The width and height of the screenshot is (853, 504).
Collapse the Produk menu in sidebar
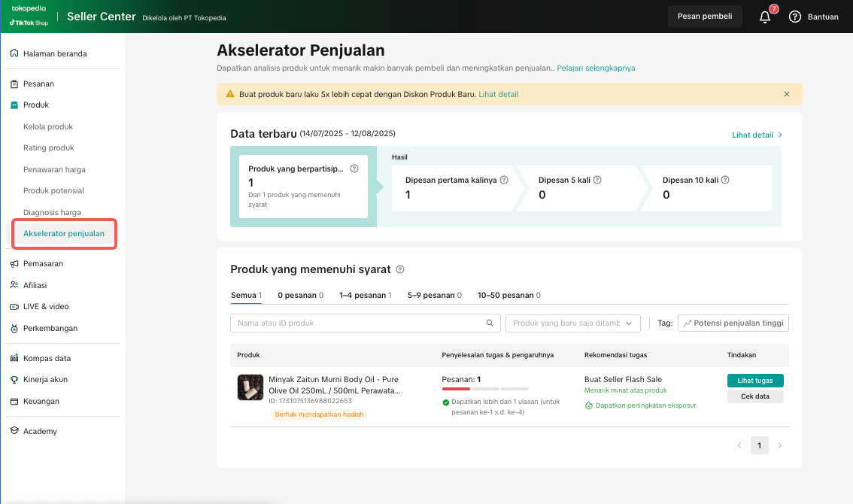point(36,105)
